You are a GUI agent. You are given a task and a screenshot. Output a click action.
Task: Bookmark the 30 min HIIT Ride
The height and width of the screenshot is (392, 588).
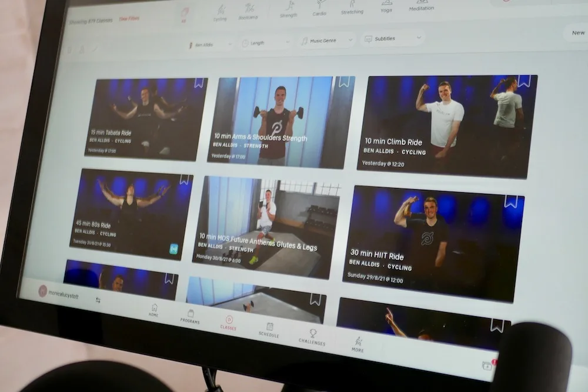point(510,201)
